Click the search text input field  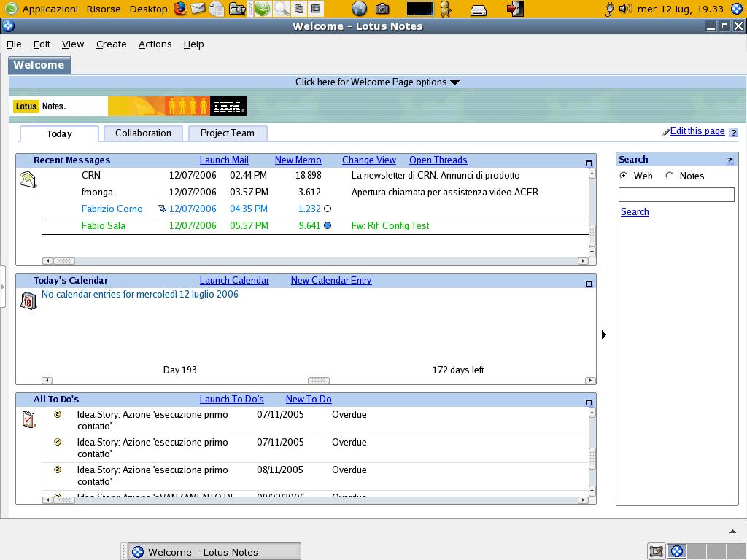[x=676, y=194]
